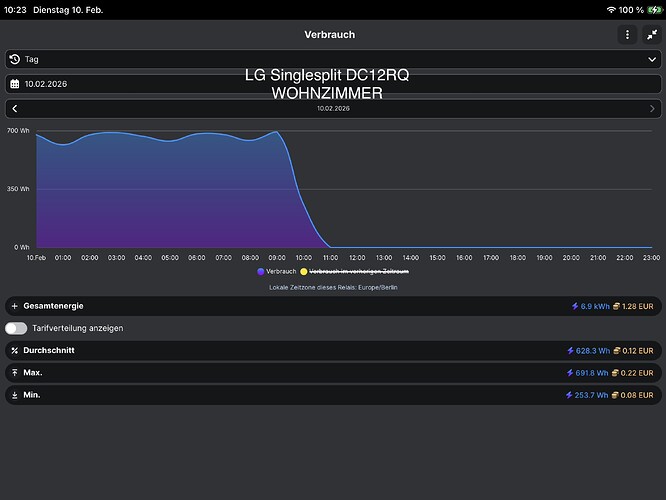Click the Lokale Zeitzone Europe/Berlin note
Screen dimensions: 666x500
333,288
